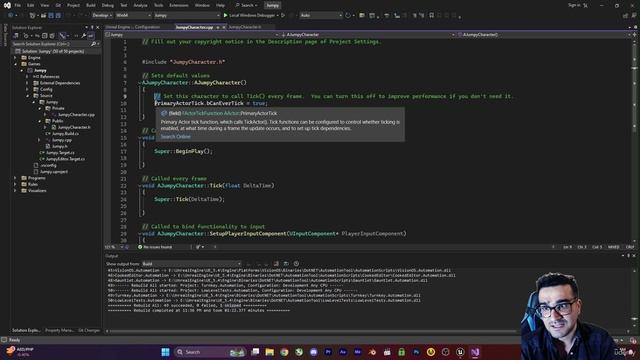Collapse the Source folder node
The image size is (640, 360).
[28, 96]
